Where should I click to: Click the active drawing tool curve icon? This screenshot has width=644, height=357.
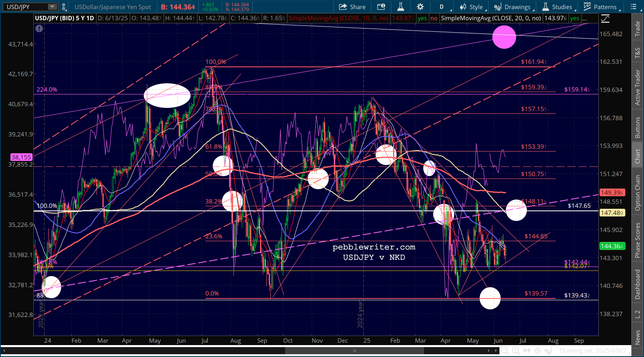click(x=605, y=19)
